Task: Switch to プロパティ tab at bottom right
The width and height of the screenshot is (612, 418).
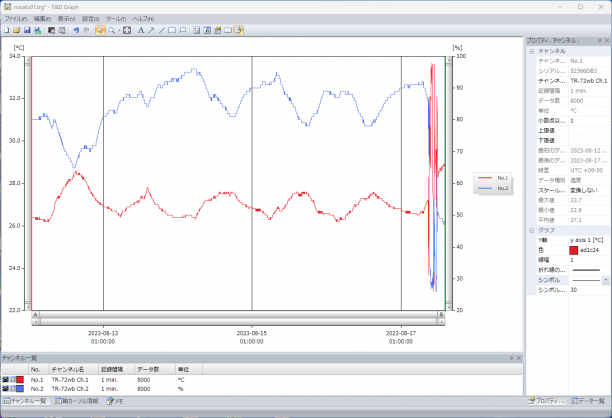Action: click(x=547, y=401)
